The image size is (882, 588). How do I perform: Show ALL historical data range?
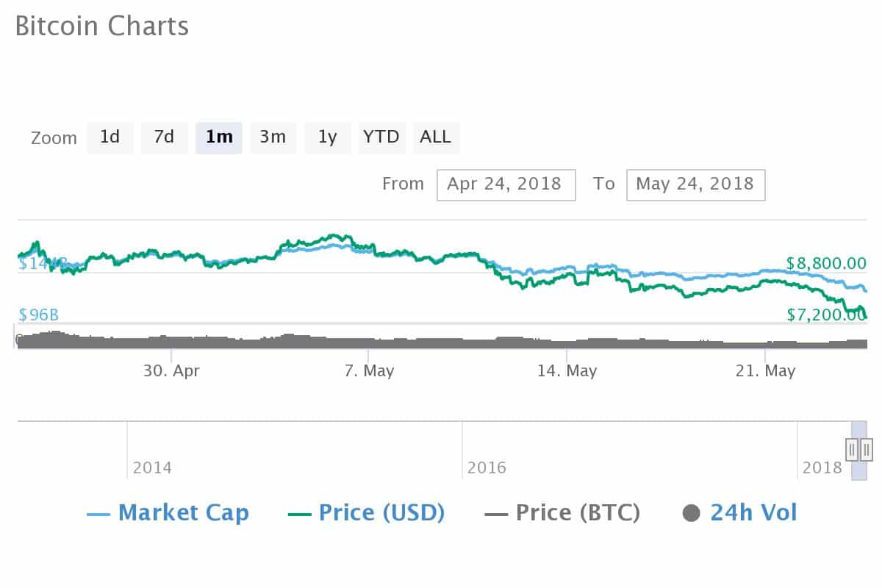click(436, 137)
